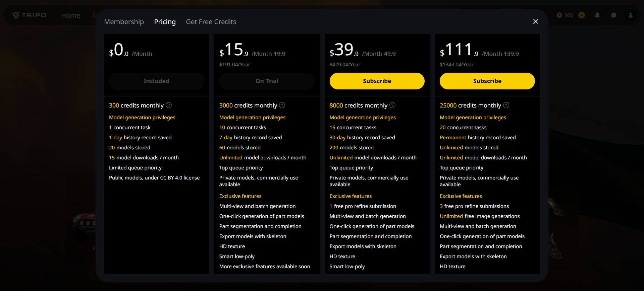This screenshot has width=644, height=291.
Task: Close the pricing dialog with the X
Action: point(536,21)
